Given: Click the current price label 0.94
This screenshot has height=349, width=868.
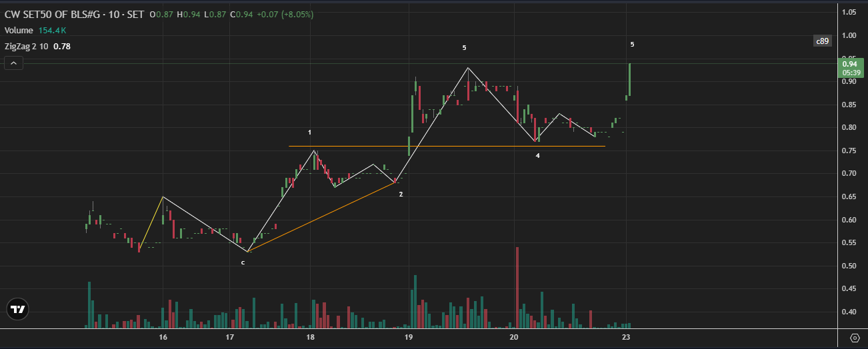Looking at the screenshot, I should click(x=849, y=64).
